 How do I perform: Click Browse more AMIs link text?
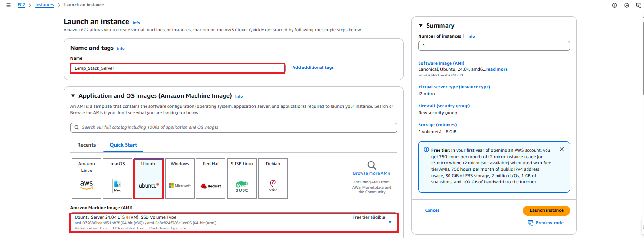point(372,173)
